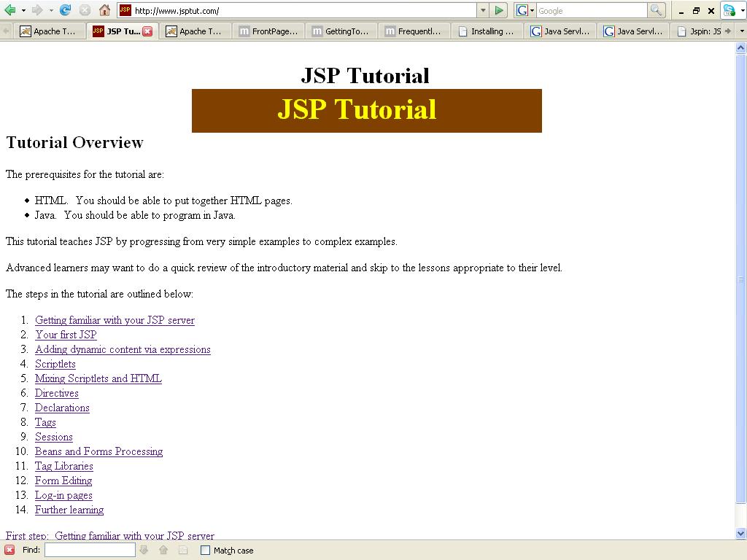Open the Google search engine selector

525,10
